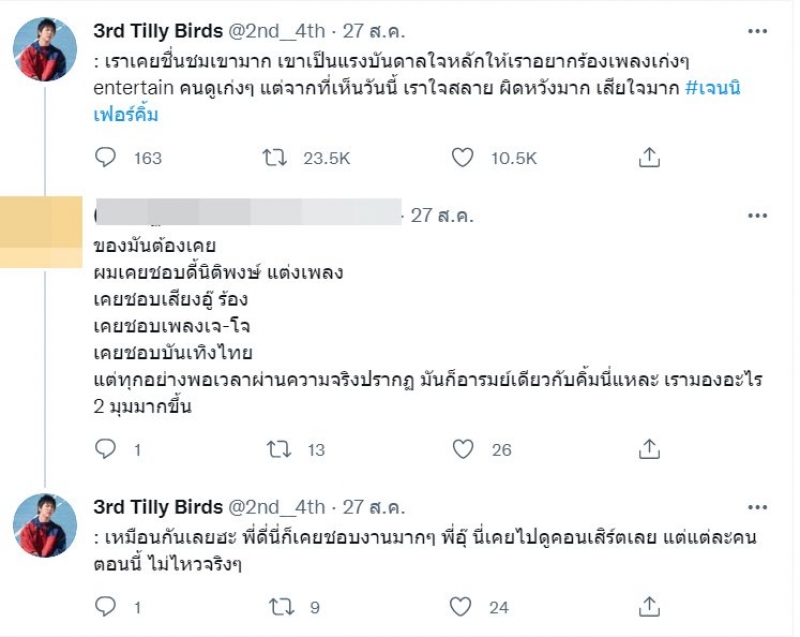Viewport: 800px width, 637px height.
Task: Like the middle reply with 26 likes
Action: (x=463, y=449)
